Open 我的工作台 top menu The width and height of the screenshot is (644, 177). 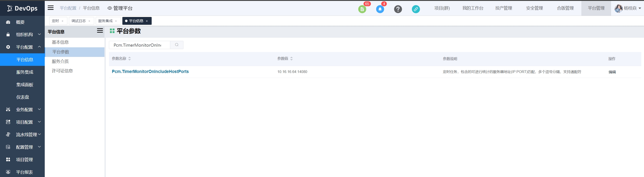[x=473, y=8]
